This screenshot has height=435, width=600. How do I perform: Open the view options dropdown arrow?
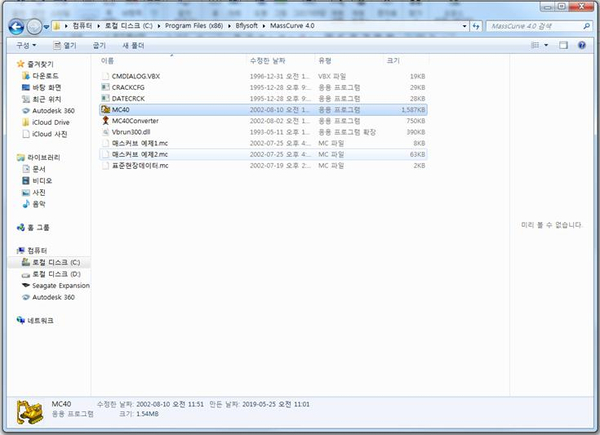pos(546,45)
